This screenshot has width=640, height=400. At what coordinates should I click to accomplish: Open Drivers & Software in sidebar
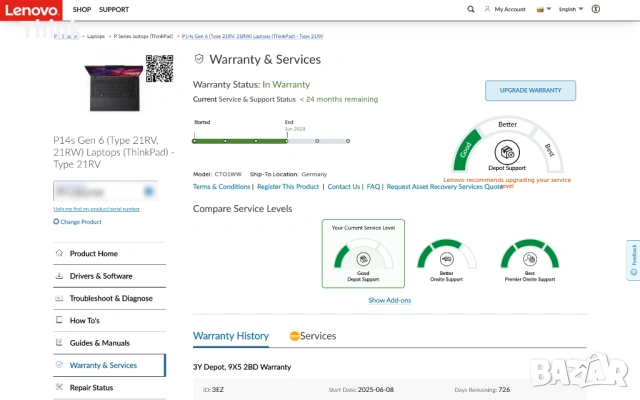[109, 276]
